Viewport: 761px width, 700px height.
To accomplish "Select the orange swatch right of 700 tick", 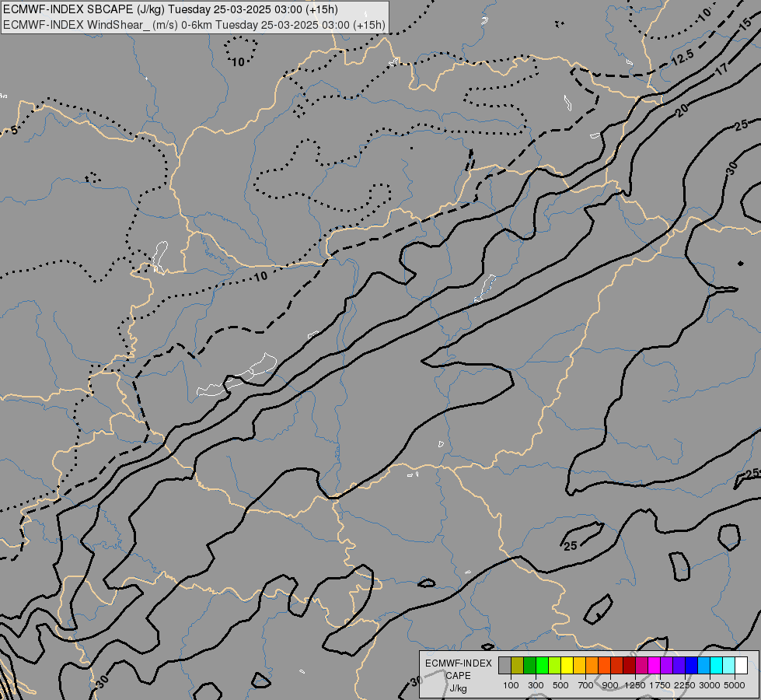I will tap(592, 666).
